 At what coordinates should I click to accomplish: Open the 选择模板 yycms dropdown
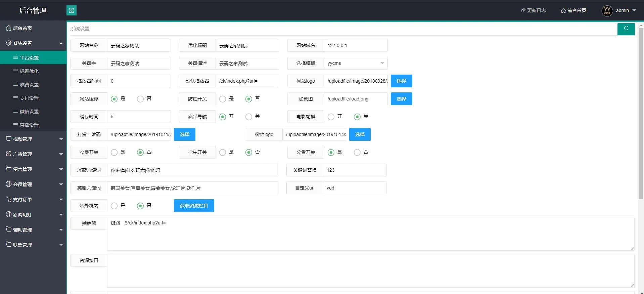coord(355,63)
